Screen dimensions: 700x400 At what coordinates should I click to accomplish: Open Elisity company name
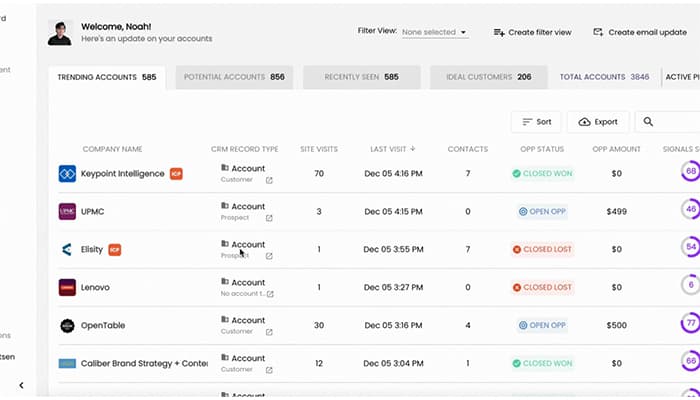(x=92, y=250)
